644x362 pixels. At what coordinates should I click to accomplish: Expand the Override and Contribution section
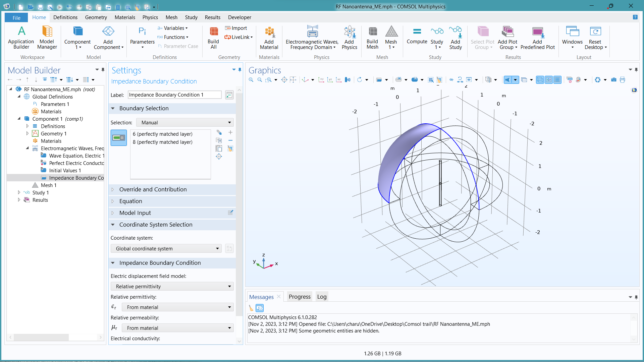(x=153, y=189)
